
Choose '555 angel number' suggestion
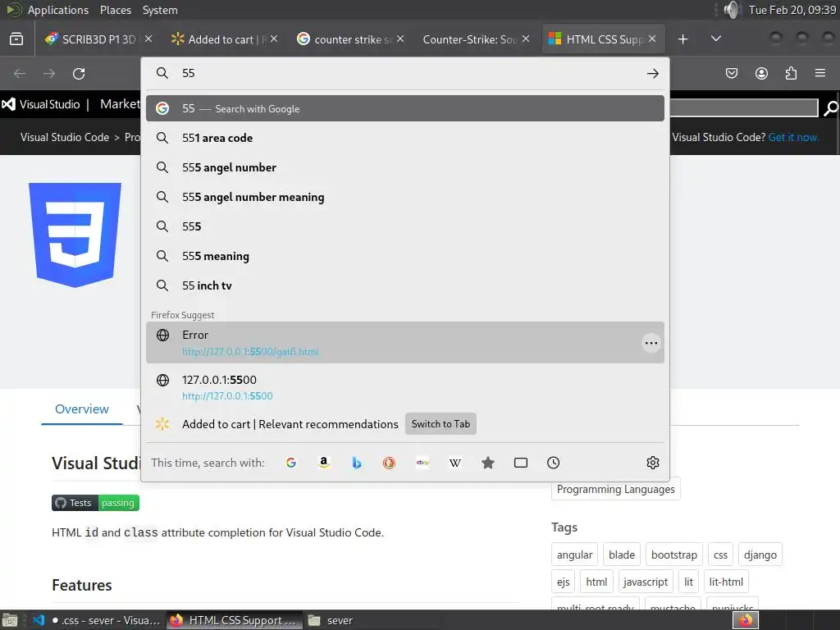405,167
